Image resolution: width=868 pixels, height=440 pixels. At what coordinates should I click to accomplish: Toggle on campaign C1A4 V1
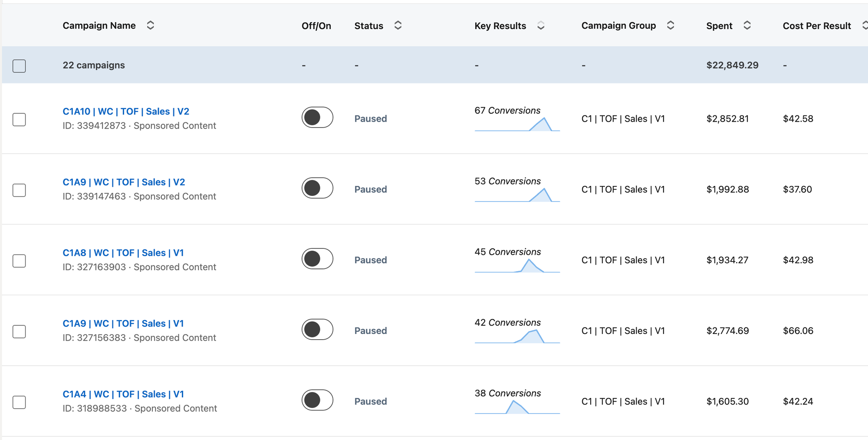point(317,400)
